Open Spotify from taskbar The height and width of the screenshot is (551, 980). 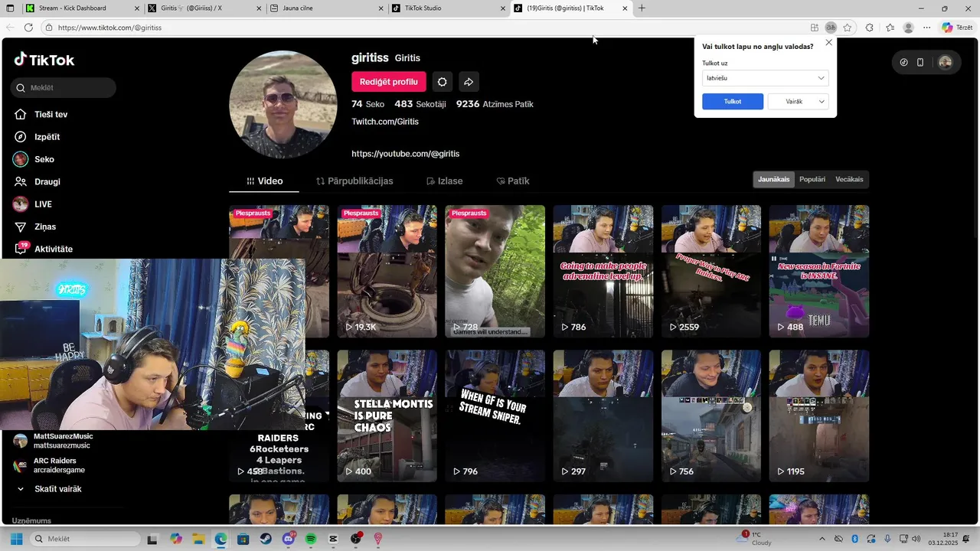pyautogui.click(x=311, y=539)
